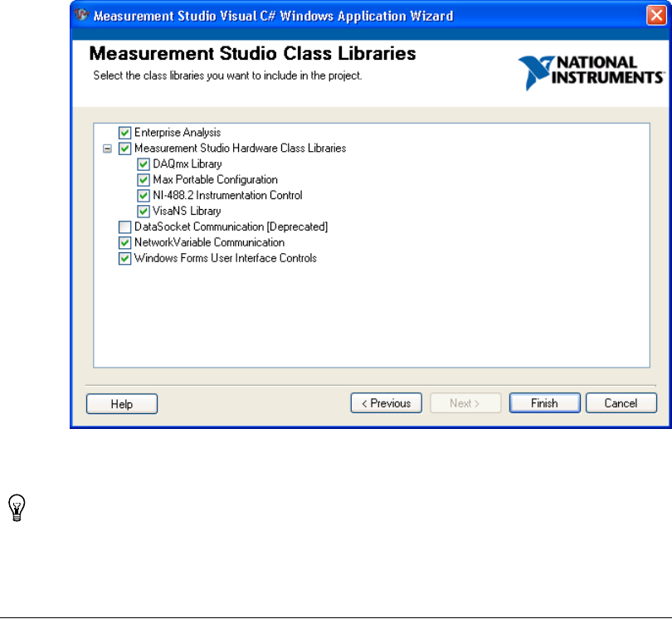Click the disabled Next button

tap(465, 403)
